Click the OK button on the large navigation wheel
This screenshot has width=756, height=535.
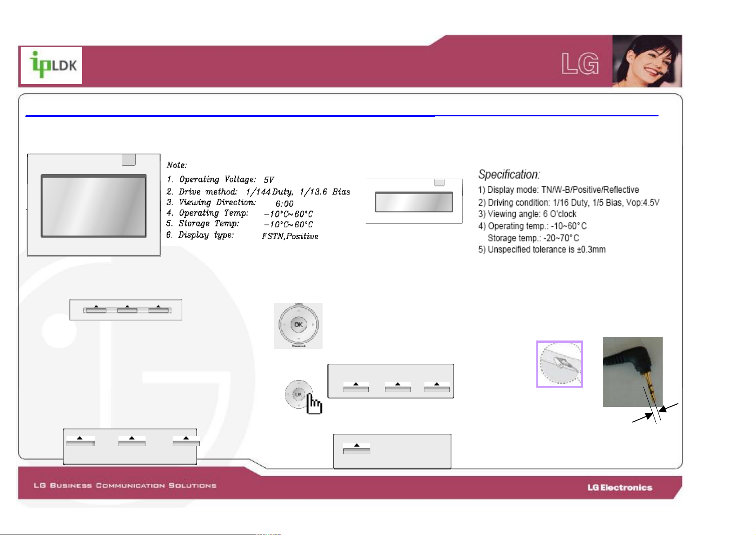tap(298, 324)
